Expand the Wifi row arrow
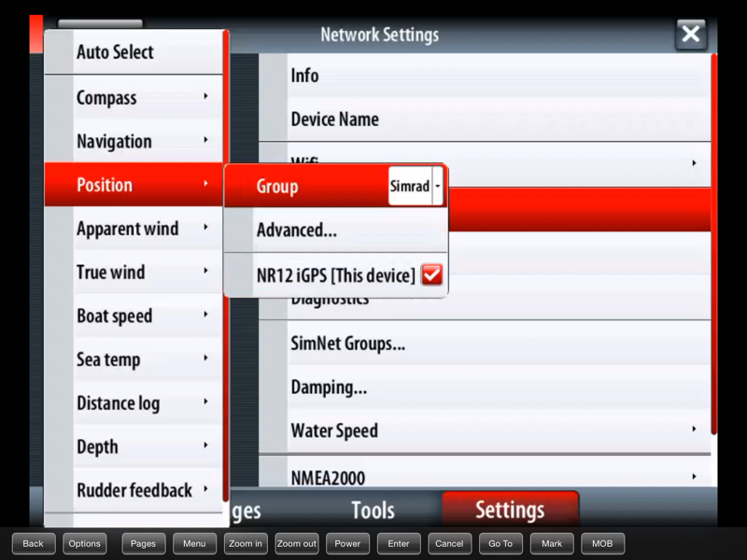747x560 pixels. pos(694,163)
